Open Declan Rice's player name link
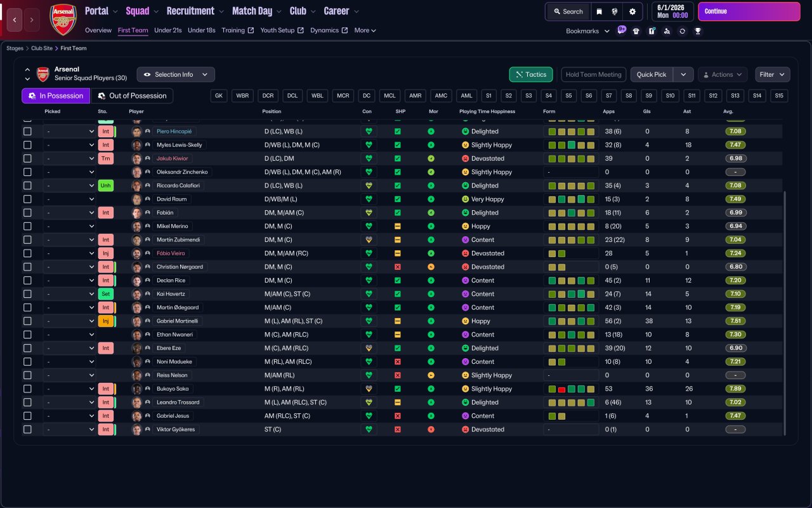Image resolution: width=812 pixels, height=508 pixels. coord(172,281)
